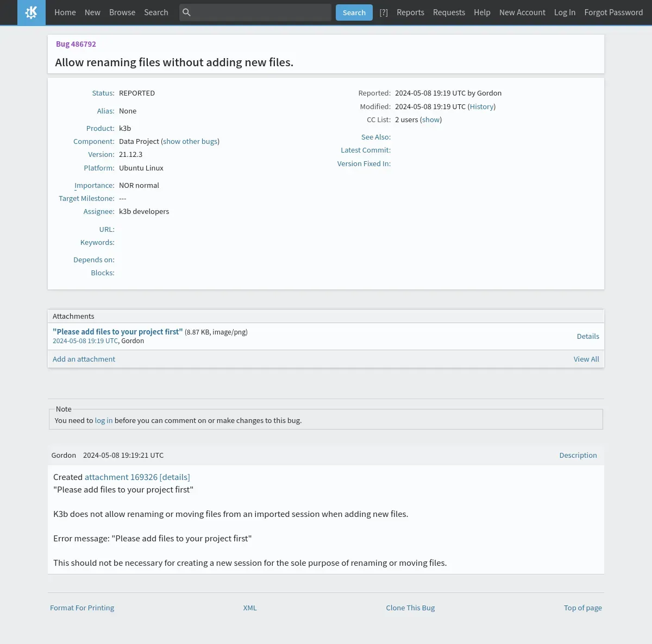Select the "k3b developers" assignee text
Screen dimensions: 652x644
(x=144, y=211)
